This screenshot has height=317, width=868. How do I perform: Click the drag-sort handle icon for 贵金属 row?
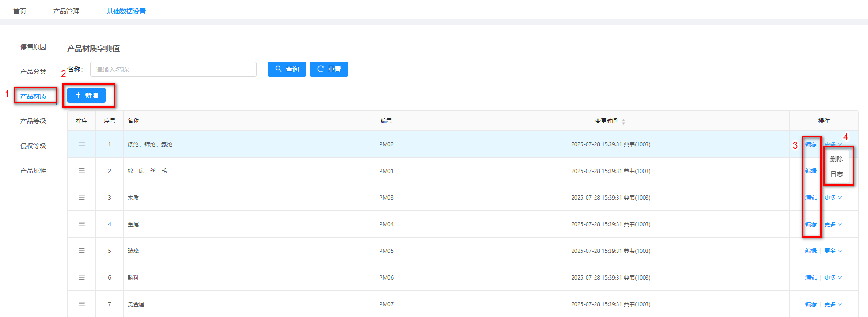point(82,304)
